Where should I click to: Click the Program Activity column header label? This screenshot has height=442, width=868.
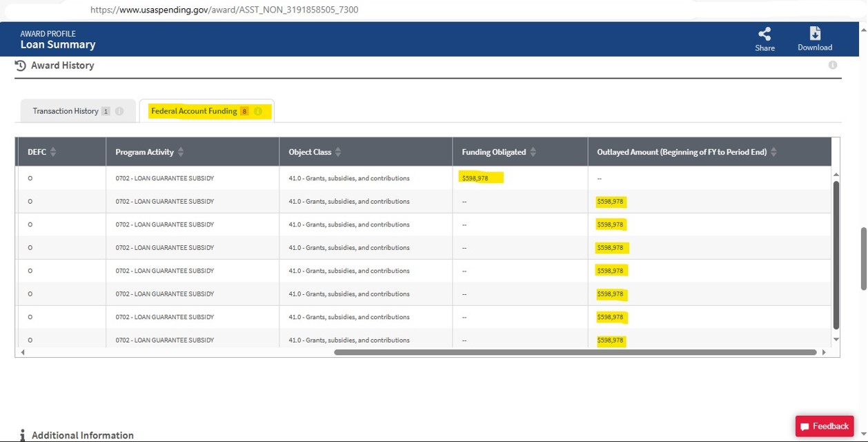145,152
